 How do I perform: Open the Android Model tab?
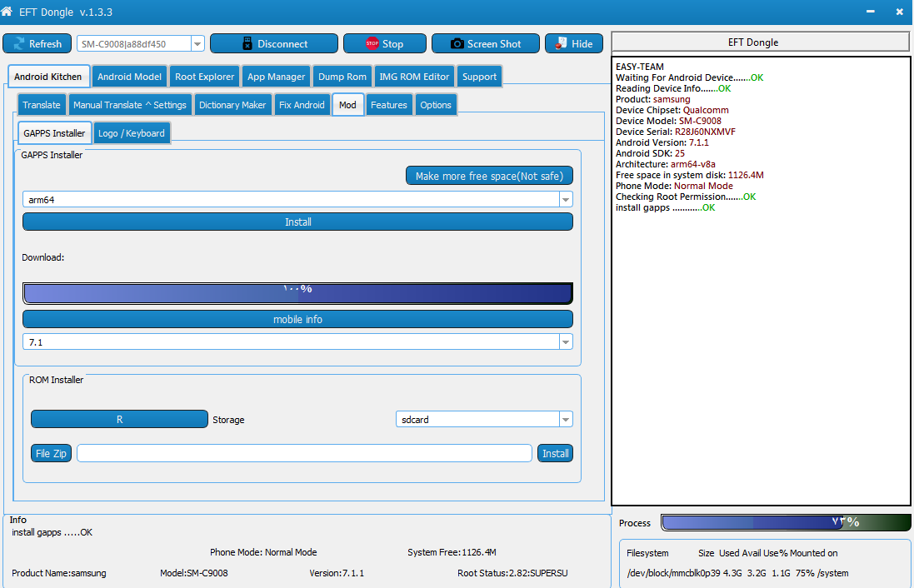point(129,77)
